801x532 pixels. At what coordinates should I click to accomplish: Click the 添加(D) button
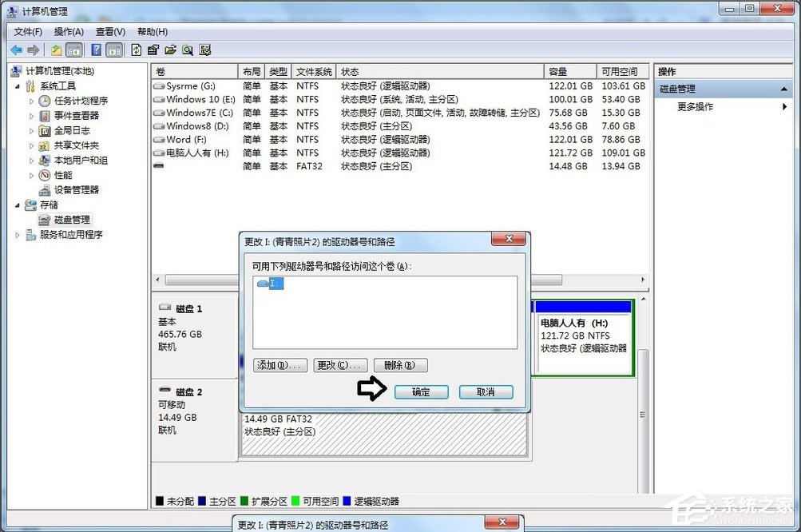(x=279, y=365)
